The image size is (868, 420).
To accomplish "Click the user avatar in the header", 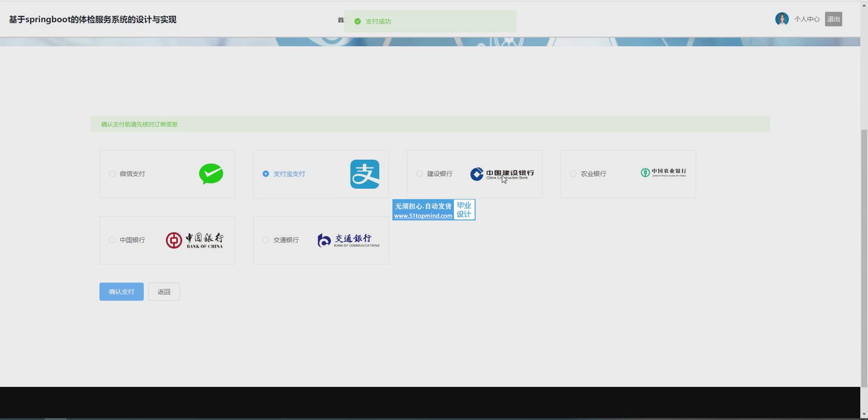I will (x=782, y=19).
